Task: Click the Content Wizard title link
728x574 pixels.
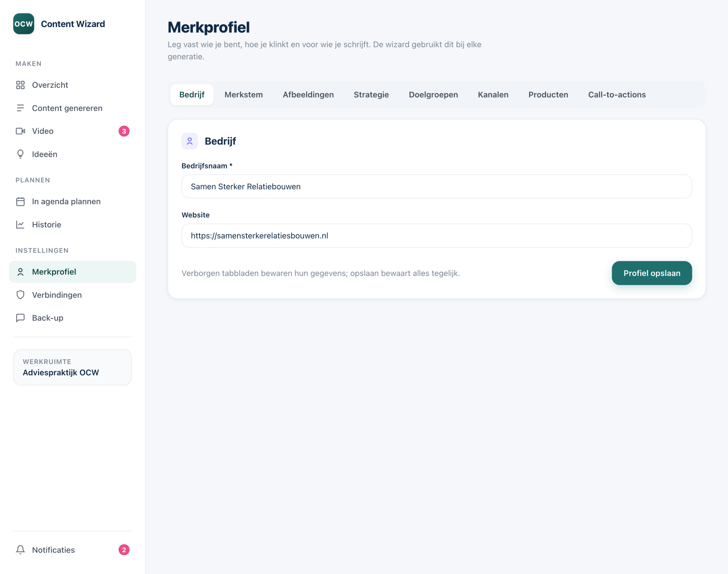Action: pyautogui.click(x=73, y=24)
